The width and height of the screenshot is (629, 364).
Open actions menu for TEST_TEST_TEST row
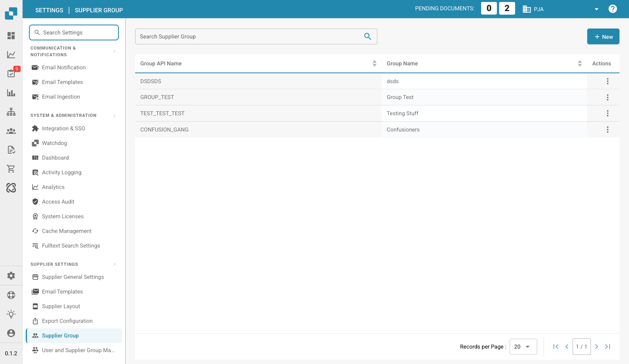coord(608,113)
